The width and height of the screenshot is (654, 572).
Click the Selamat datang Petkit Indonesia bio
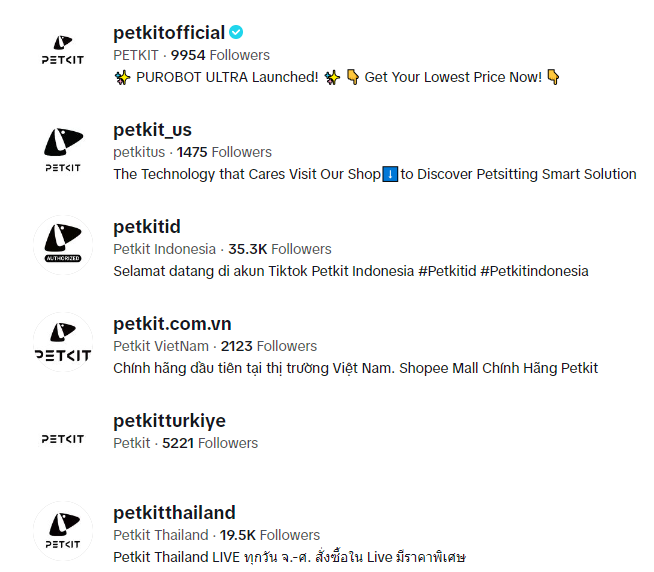coord(350,271)
